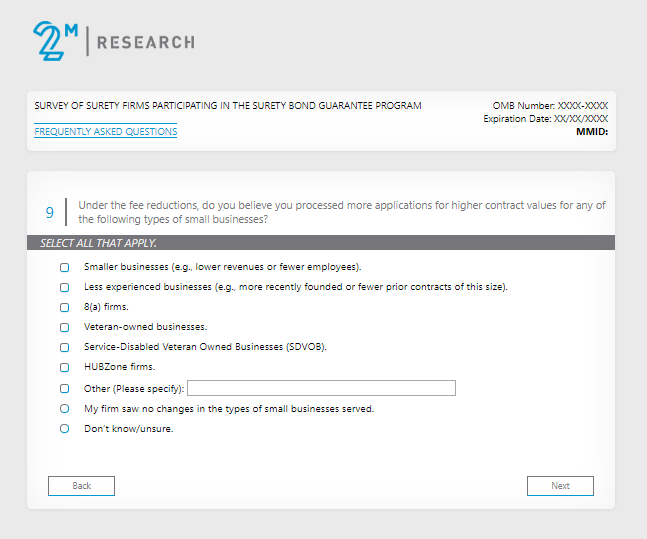Click the Other specify text field
Viewport: 647px width, 539px height.
(321, 388)
